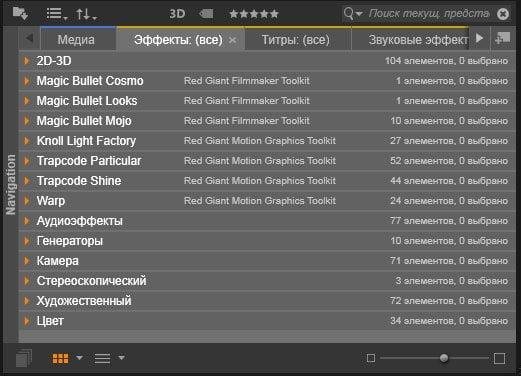Click '3 элементов, 0 выбрано' count
This screenshot has width=521, height=376.
(452, 281)
